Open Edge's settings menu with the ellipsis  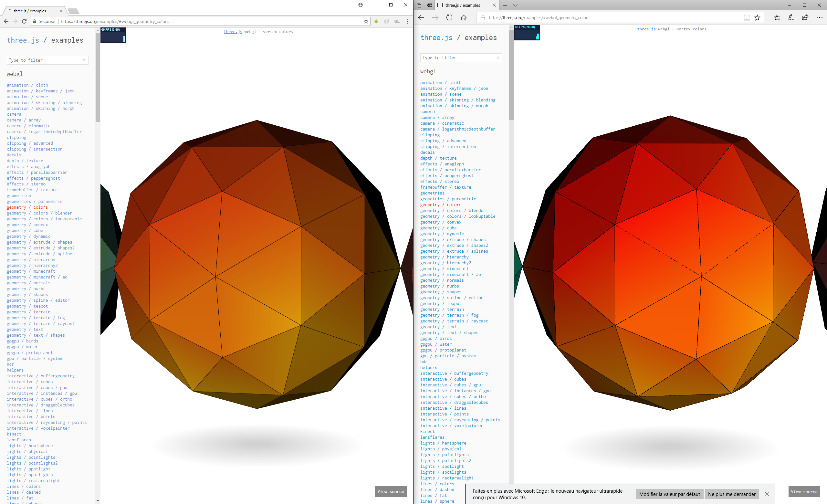[x=820, y=17]
